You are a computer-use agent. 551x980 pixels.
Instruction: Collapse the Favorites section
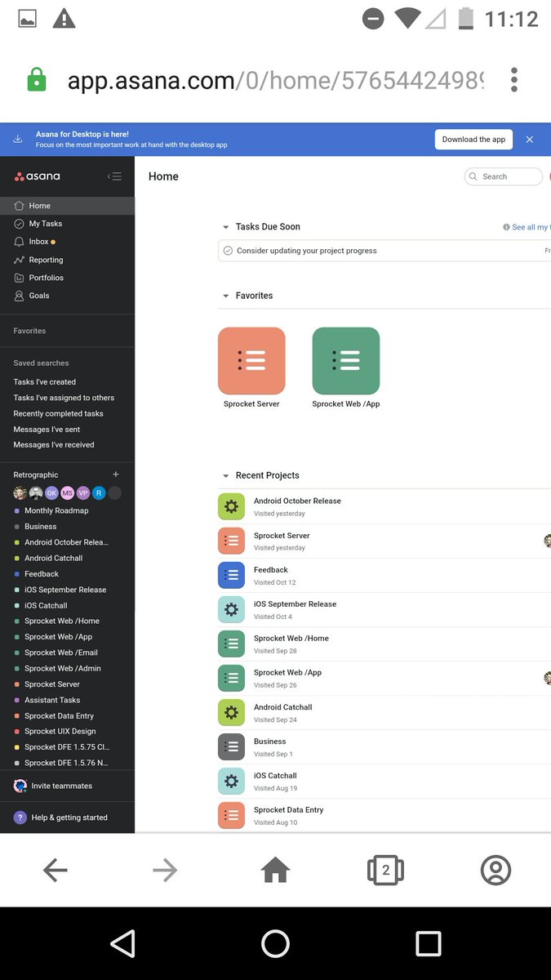coord(225,296)
